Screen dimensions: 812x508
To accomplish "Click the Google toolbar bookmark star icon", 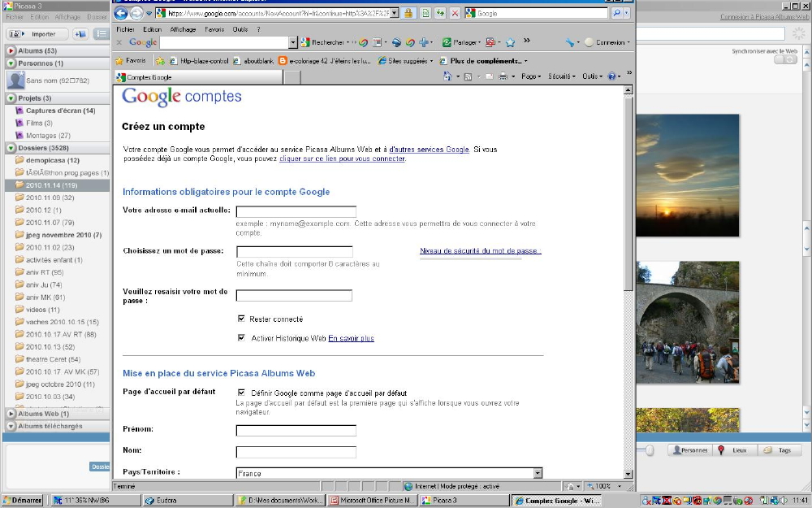I will [x=510, y=42].
